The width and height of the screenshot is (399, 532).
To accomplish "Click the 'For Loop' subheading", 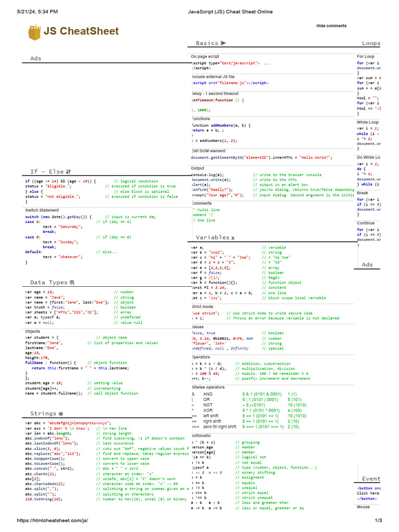I will (x=365, y=56).
